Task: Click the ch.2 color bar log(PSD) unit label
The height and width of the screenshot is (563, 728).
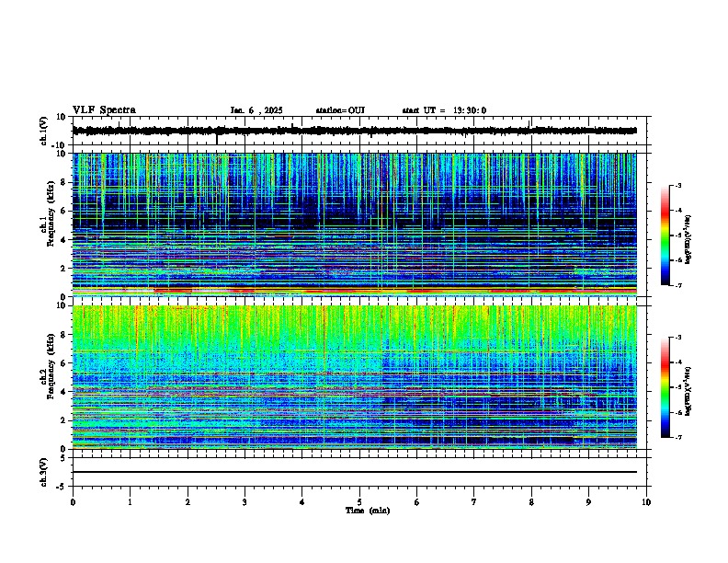Action: pos(688,392)
